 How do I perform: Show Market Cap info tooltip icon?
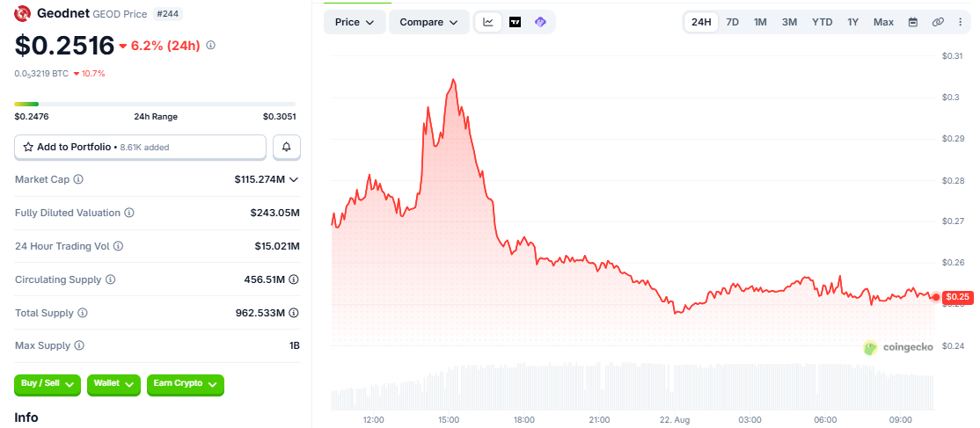coord(78,179)
